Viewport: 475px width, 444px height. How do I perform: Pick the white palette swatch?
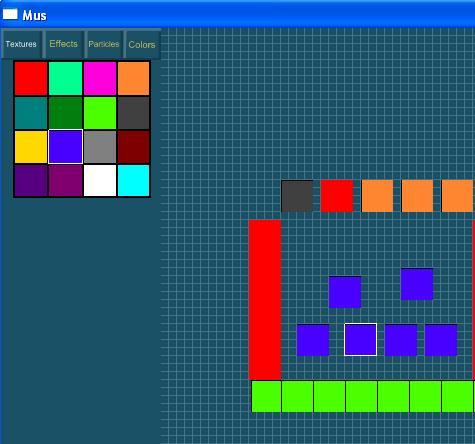point(100,181)
